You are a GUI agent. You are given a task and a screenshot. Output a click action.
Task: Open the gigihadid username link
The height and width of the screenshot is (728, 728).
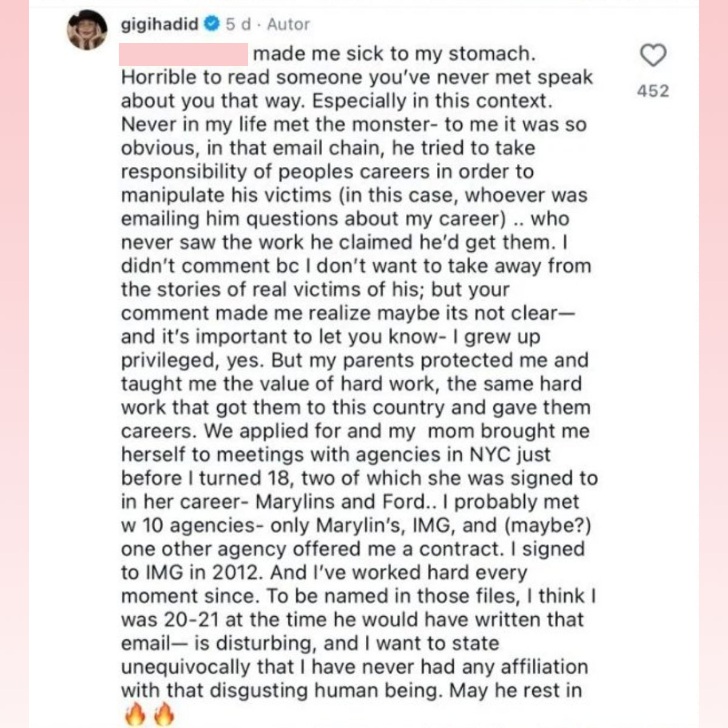[160, 25]
